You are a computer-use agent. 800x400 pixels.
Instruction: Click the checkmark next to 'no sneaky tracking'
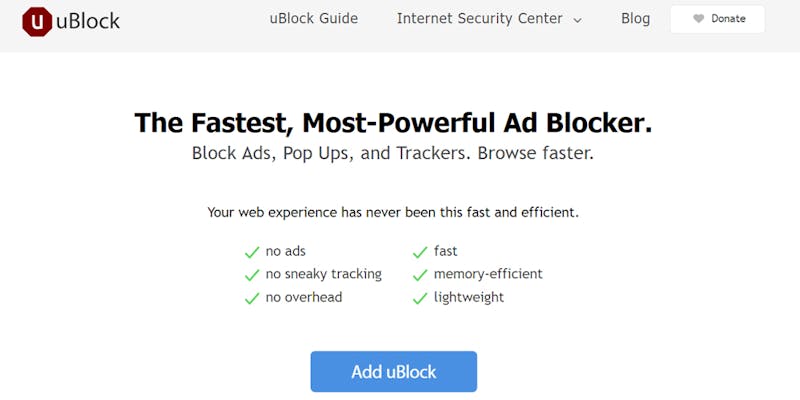click(x=252, y=275)
